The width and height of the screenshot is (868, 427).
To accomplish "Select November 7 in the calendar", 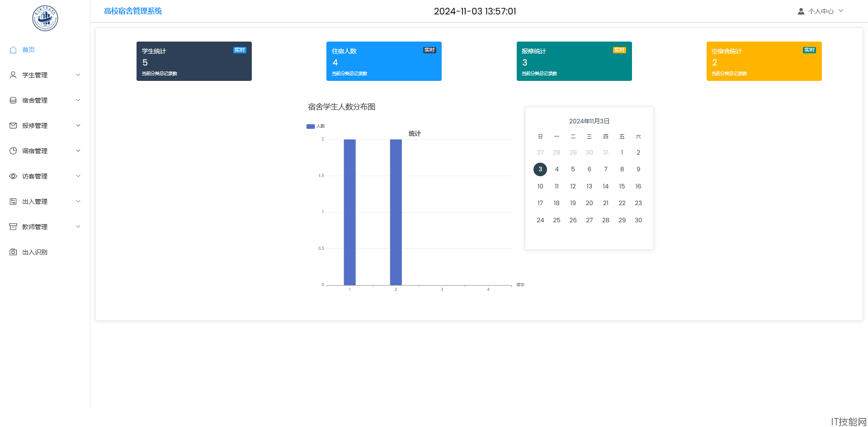I will tap(606, 169).
